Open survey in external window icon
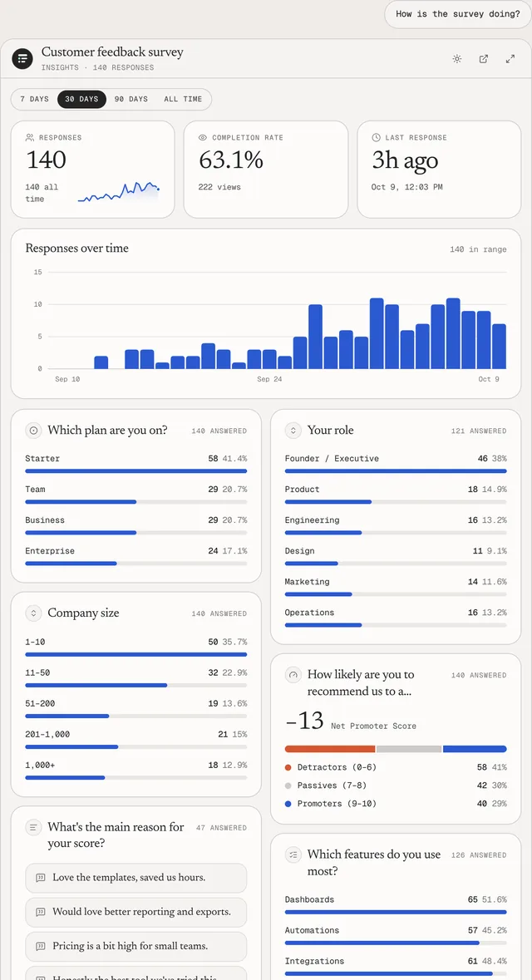532x980 pixels. click(x=483, y=59)
